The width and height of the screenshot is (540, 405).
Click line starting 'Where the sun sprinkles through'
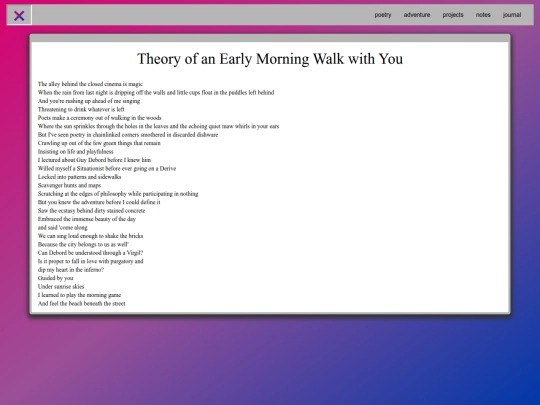[158, 126]
